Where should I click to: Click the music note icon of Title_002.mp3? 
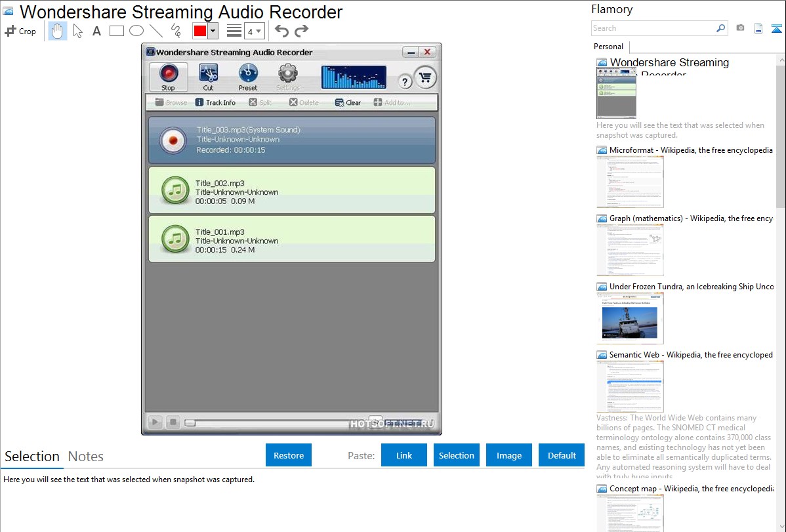pos(175,190)
